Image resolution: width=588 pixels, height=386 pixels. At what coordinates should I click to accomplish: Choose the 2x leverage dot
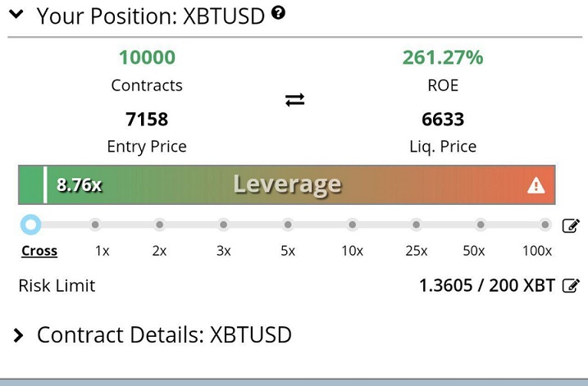click(159, 225)
